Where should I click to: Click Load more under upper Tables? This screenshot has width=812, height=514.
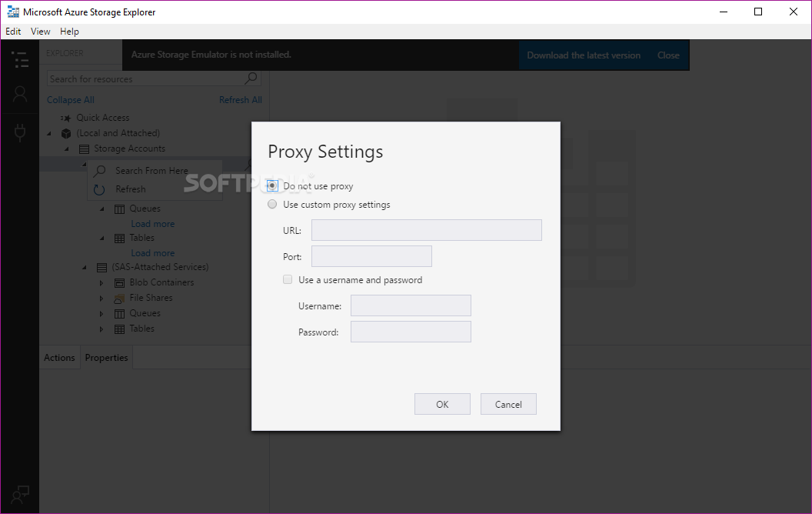tap(153, 253)
